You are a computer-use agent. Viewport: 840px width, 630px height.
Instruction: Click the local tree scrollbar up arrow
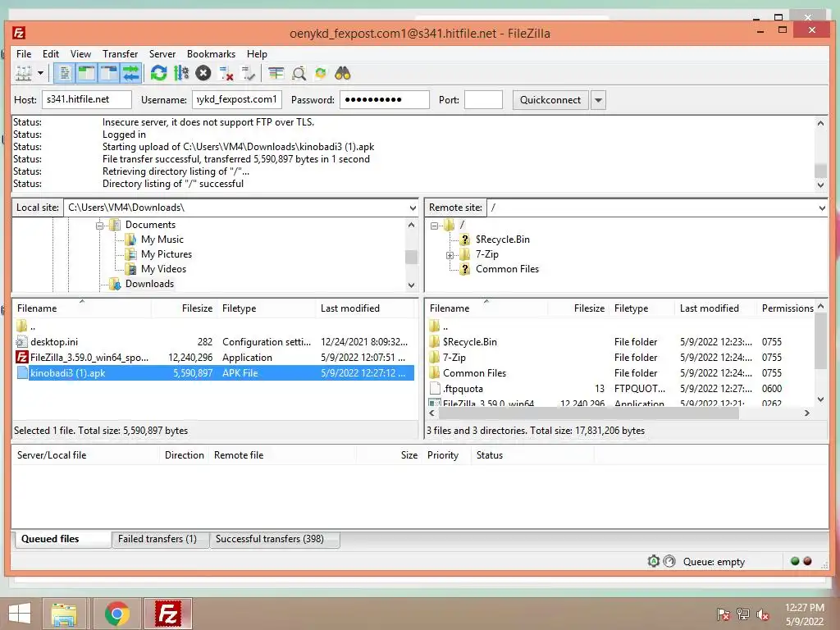(412, 225)
